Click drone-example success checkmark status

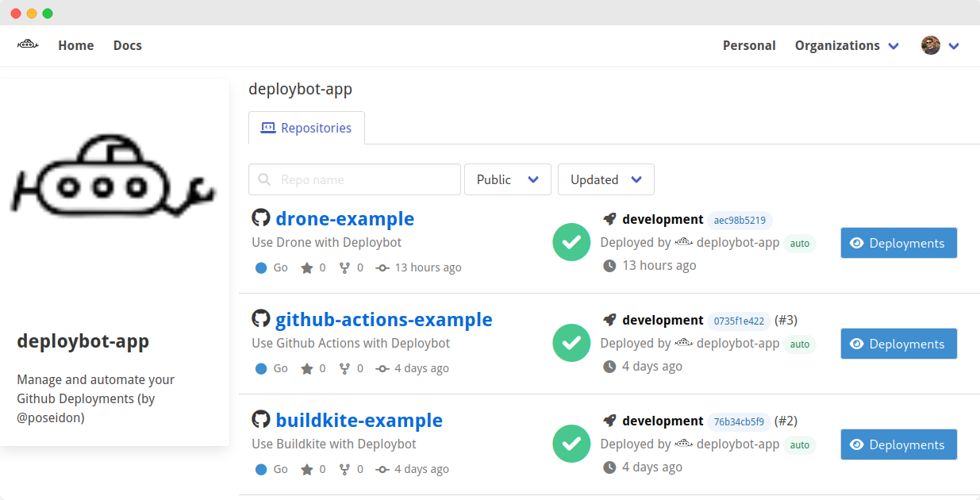coord(571,242)
